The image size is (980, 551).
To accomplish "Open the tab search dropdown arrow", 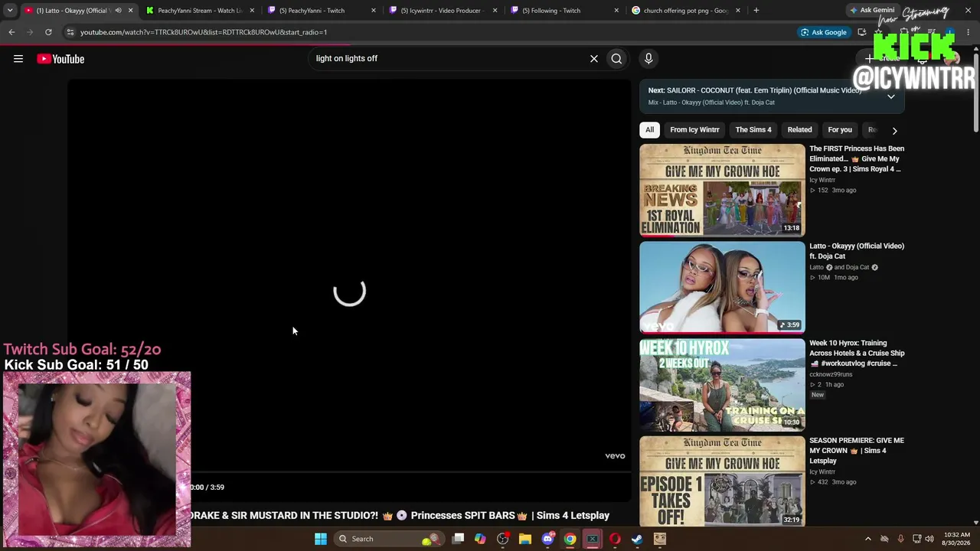I will coord(10,10).
